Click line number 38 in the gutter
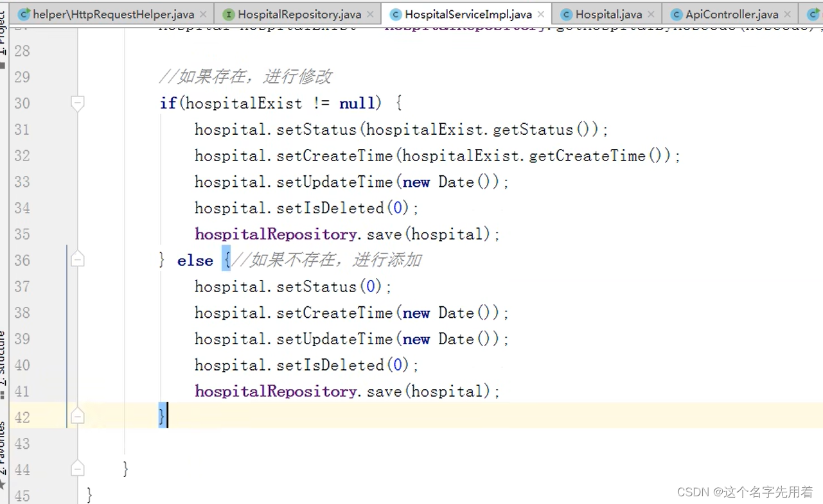The width and height of the screenshot is (823, 504). (22, 313)
